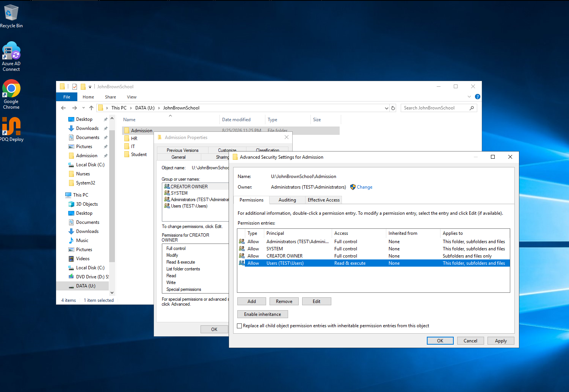Image resolution: width=569 pixels, height=392 pixels.
Task: Launch Azure AD Connect desktop icon
Action: tap(11, 56)
